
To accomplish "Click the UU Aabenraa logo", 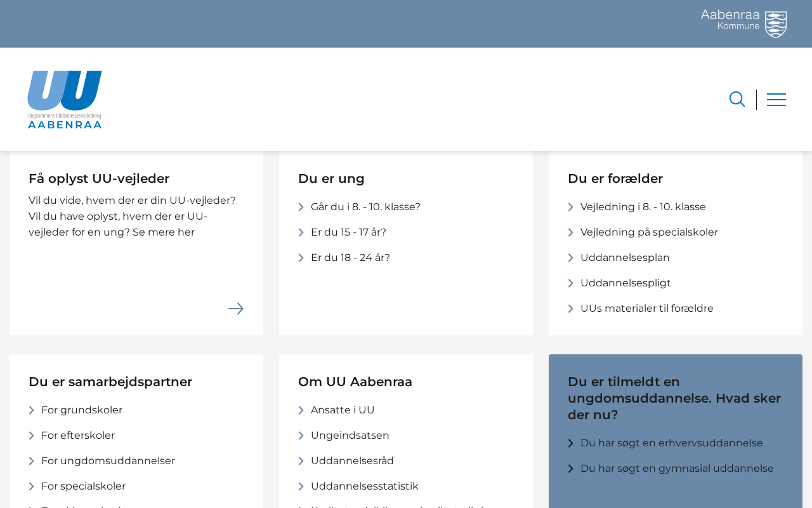I will coord(65,100).
